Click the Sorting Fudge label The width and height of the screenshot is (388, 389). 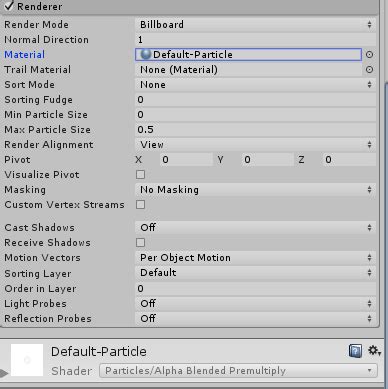pyautogui.click(x=38, y=100)
